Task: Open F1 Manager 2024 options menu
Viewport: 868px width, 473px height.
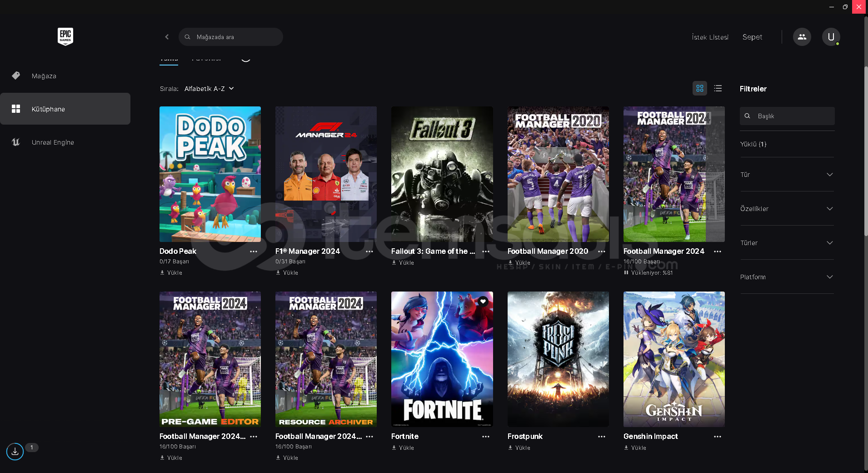Action: point(369,252)
